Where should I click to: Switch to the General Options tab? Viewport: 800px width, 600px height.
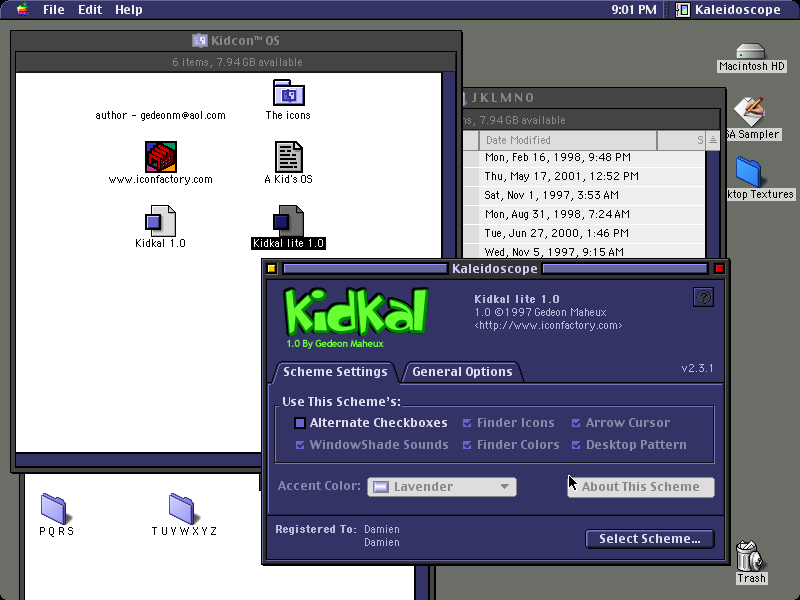click(462, 372)
